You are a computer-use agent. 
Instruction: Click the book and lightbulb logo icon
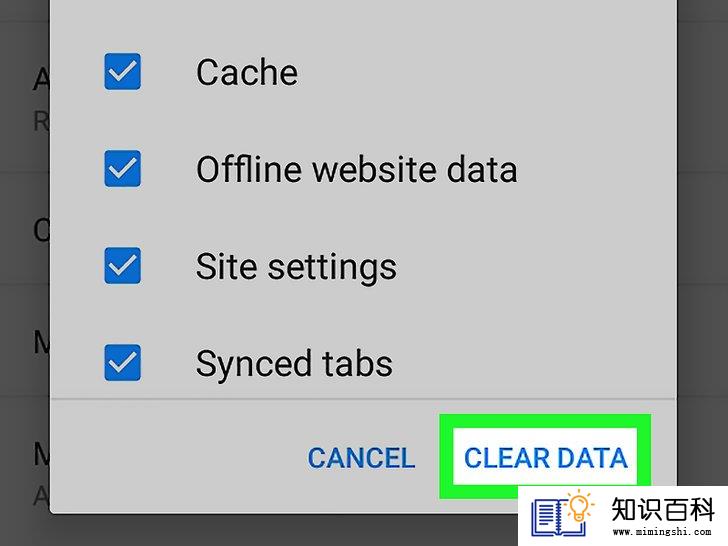point(561,514)
